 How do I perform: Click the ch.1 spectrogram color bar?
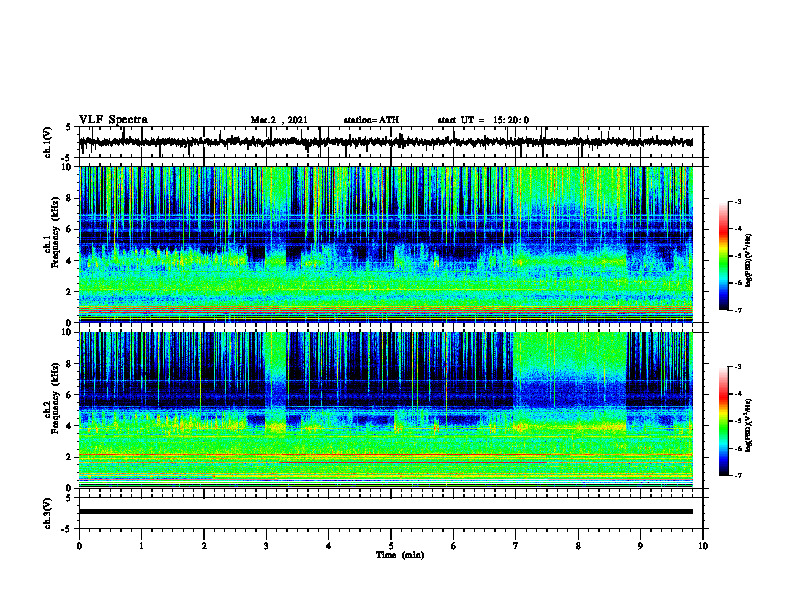724,256
